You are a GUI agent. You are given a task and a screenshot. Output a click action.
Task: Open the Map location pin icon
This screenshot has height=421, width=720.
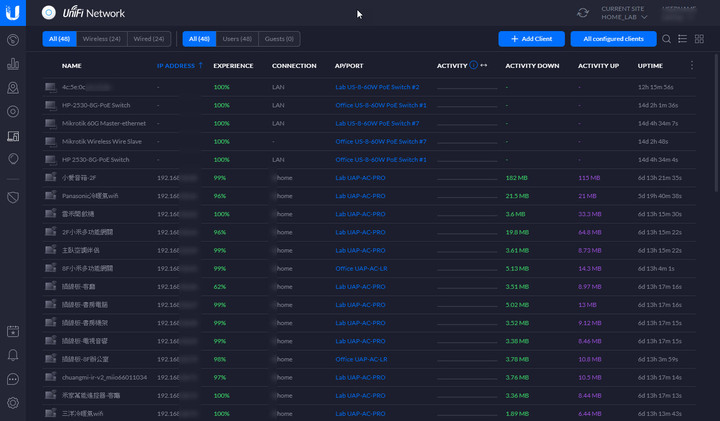(x=13, y=88)
